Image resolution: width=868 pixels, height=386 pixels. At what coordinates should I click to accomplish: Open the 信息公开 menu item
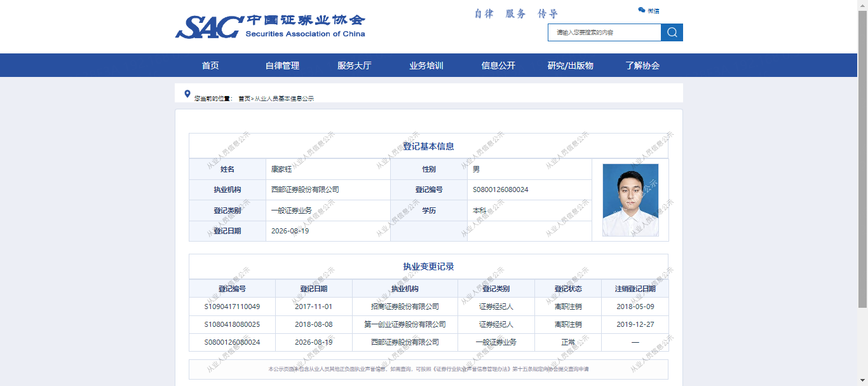tap(498, 65)
